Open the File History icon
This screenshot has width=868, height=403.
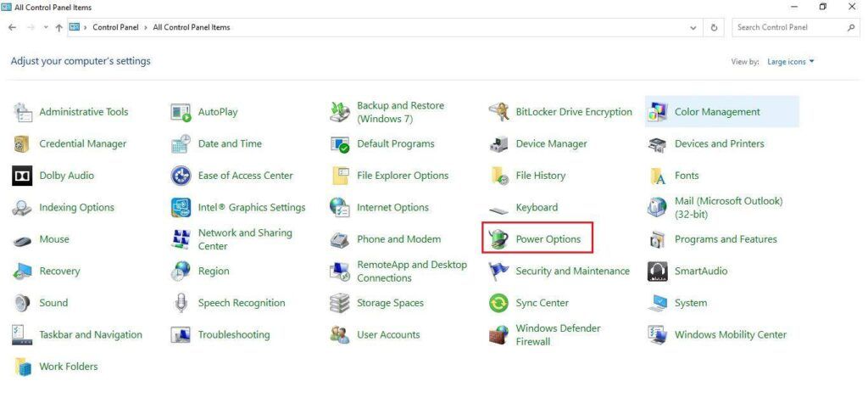pyautogui.click(x=498, y=176)
